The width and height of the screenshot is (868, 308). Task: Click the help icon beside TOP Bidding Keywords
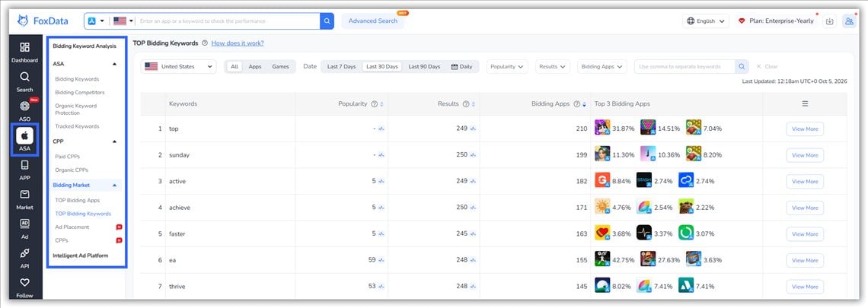[x=205, y=43]
